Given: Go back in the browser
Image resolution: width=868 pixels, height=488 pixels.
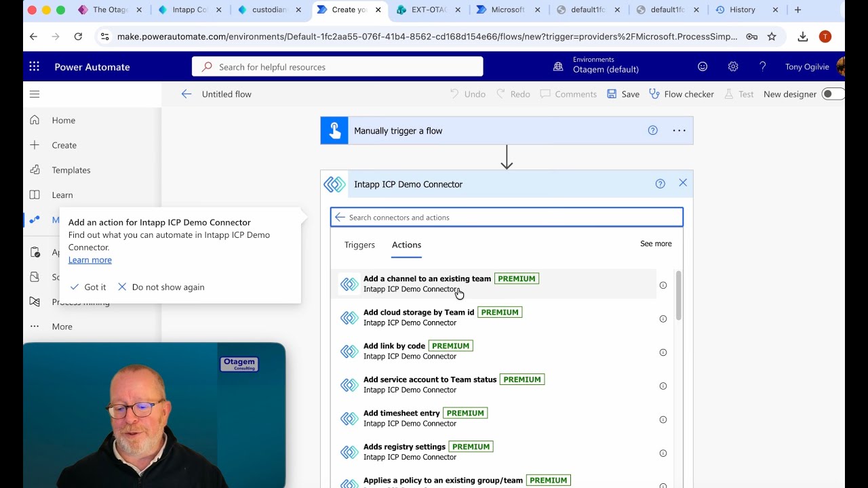Looking at the screenshot, I should pos(33,37).
